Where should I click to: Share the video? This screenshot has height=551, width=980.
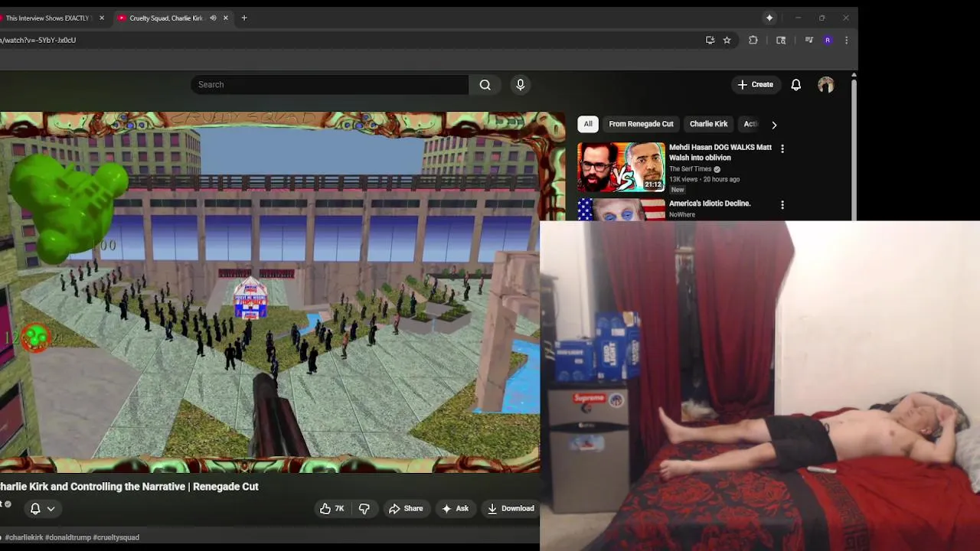[406, 508]
